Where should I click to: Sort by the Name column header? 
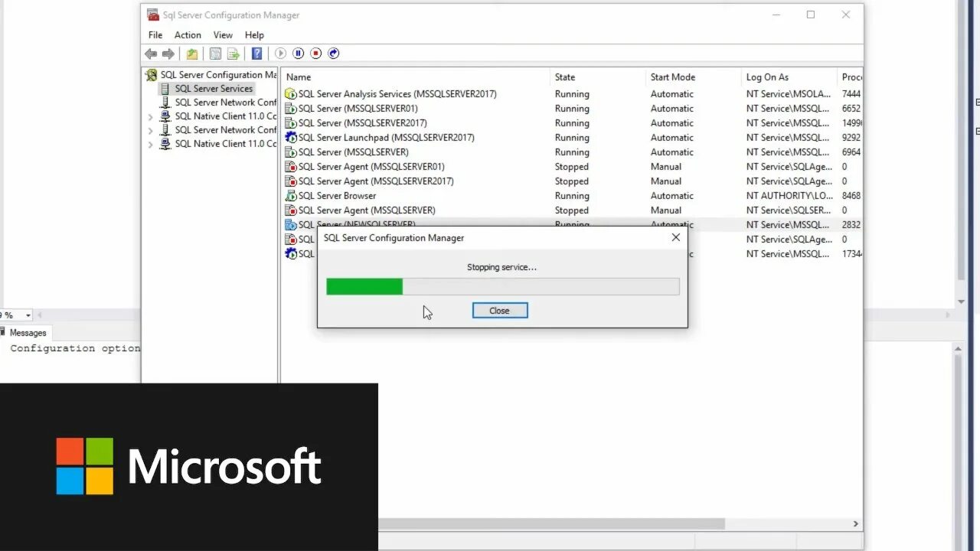(416, 77)
